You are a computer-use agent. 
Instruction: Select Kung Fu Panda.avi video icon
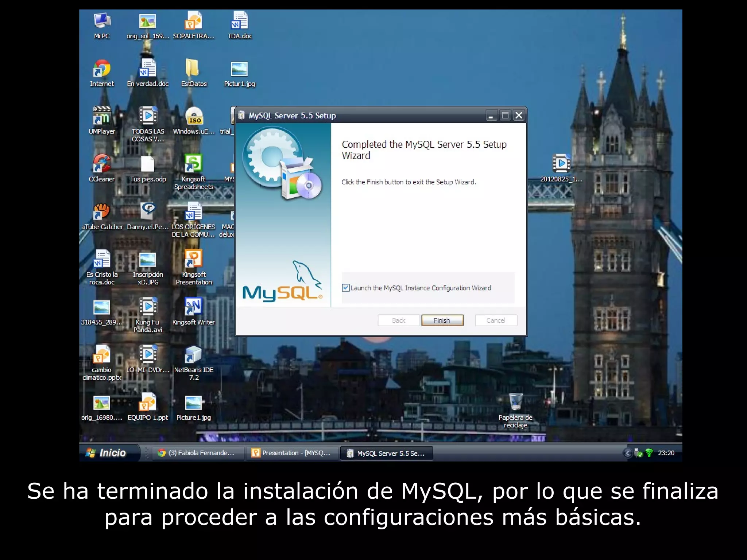pyautogui.click(x=148, y=307)
